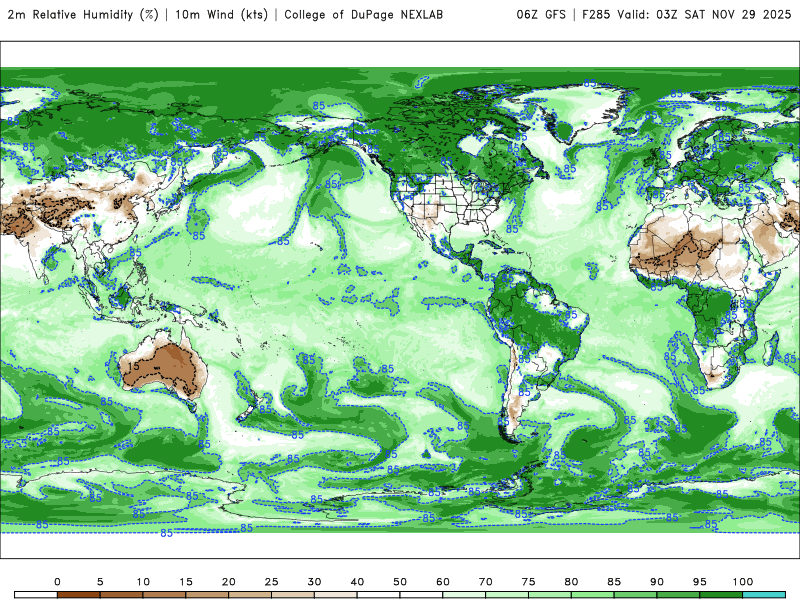
Task: Click the legend tick label '85'
Action: click(614, 582)
